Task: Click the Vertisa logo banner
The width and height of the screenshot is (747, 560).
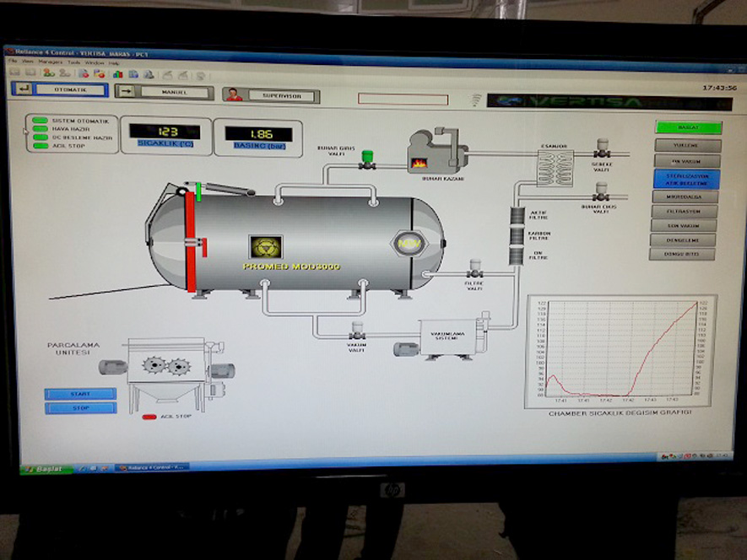Action: tap(609, 102)
